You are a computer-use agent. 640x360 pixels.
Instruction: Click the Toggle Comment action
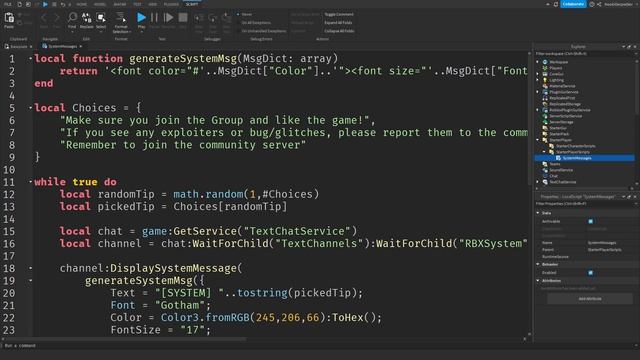coord(339,14)
